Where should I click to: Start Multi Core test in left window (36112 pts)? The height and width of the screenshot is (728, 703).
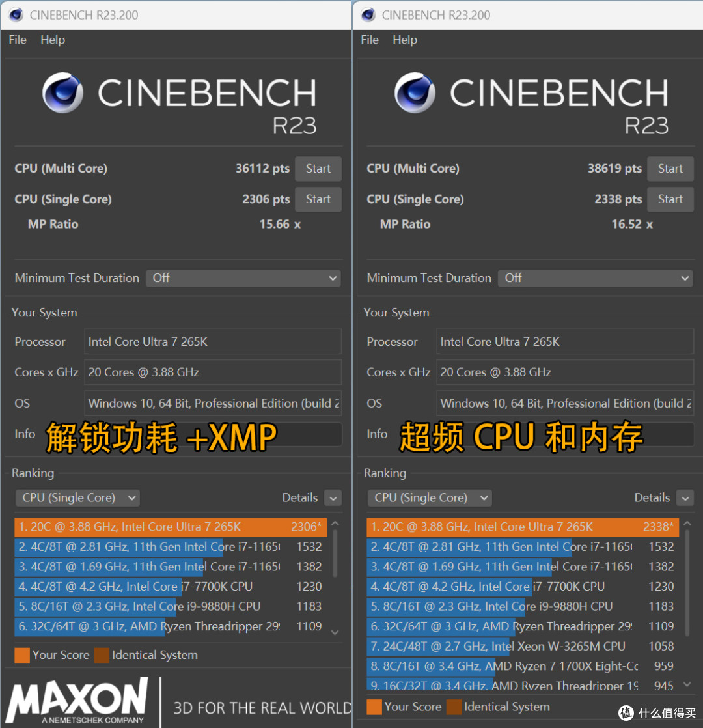coord(318,169)
